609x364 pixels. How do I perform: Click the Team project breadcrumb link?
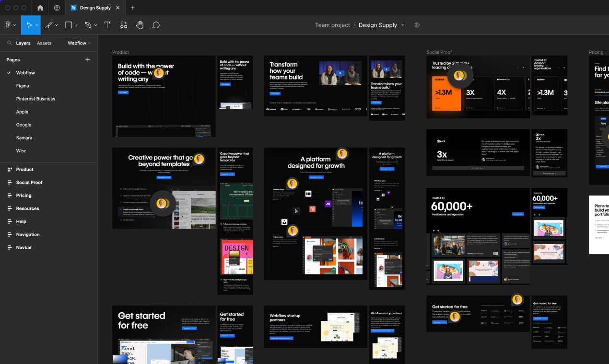[332, 25]
